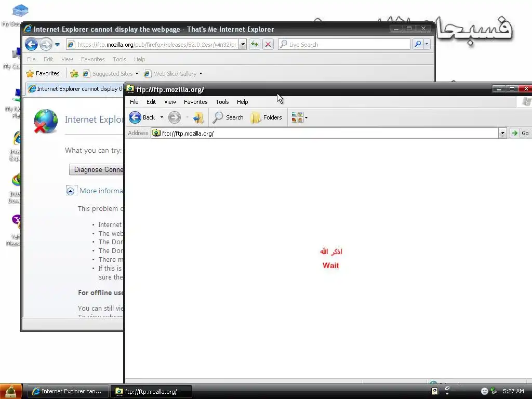The width and height of the screenshot is (532, 399).
Task: Click the Start button on the taskbar
Action: tap(11, 392)
